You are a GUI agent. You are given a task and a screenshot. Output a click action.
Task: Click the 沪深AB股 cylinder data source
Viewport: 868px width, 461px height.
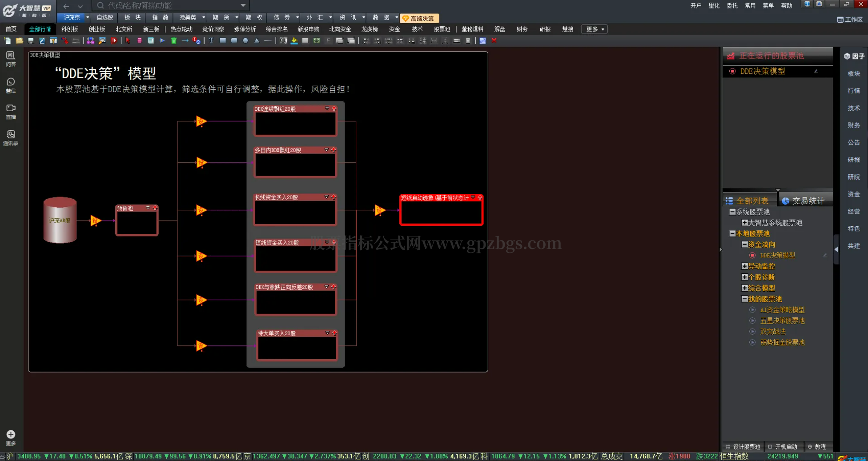coord(60,220)
